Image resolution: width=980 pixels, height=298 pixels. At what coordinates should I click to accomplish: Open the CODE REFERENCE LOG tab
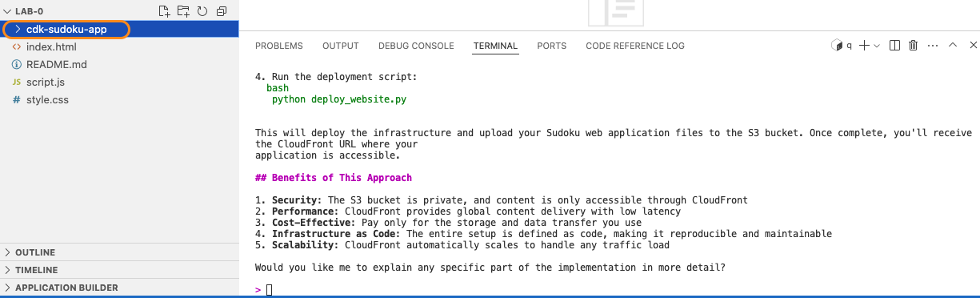coord(635,46)
